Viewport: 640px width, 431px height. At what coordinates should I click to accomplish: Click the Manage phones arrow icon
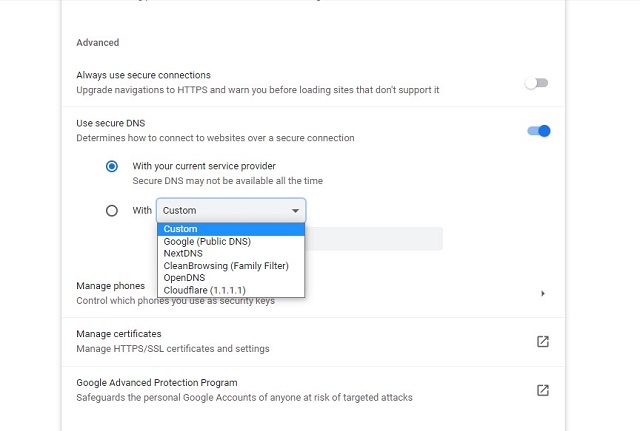click(542, 293)
